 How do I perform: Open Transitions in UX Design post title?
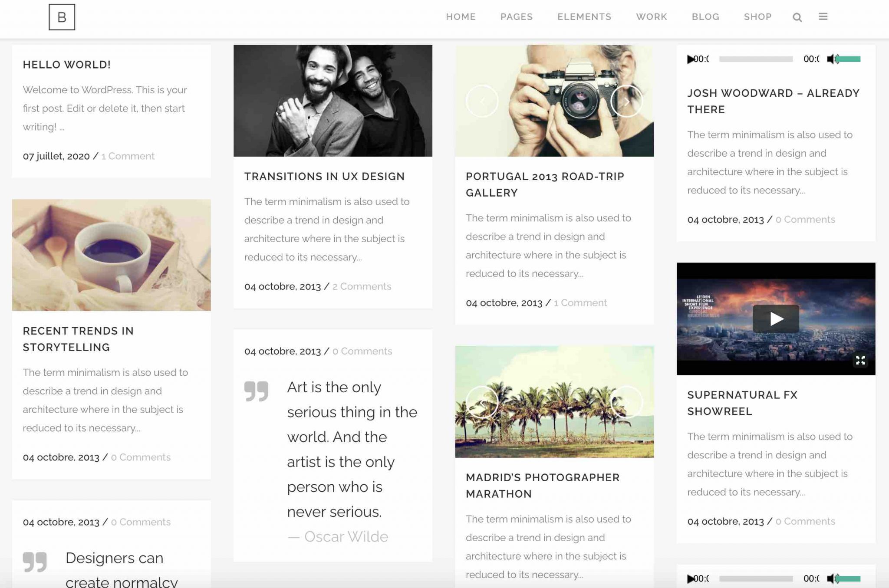(324, 176)
